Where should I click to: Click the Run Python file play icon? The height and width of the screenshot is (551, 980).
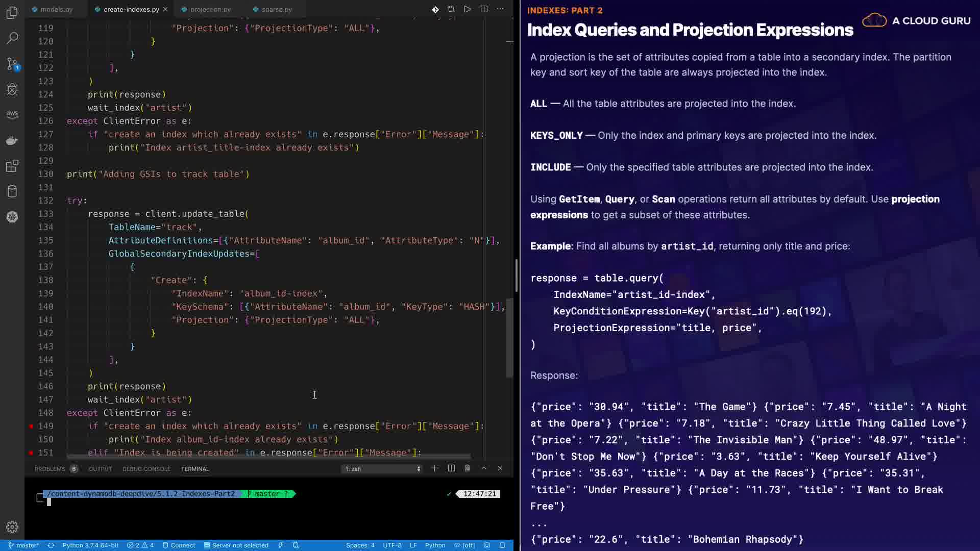click(x=468, y=9)
